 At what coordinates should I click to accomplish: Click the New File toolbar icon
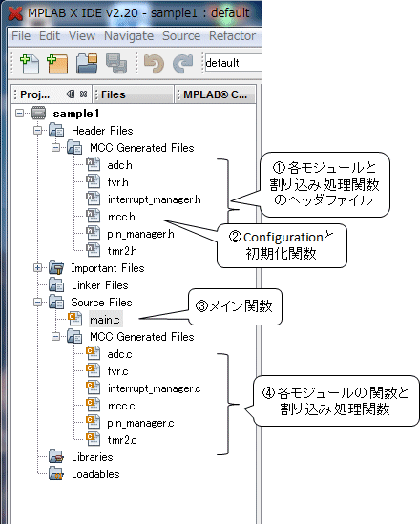pos(30,64)
